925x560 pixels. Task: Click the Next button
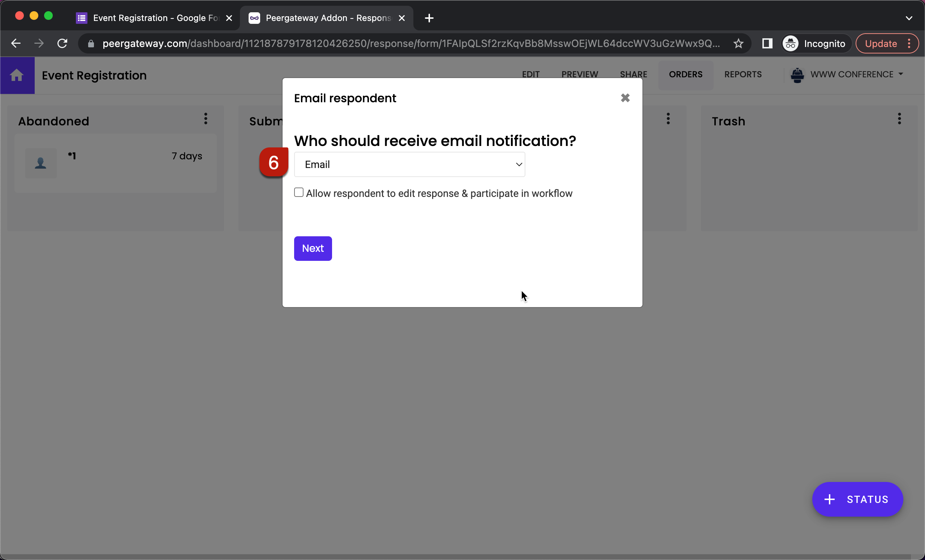coord(313,248)
